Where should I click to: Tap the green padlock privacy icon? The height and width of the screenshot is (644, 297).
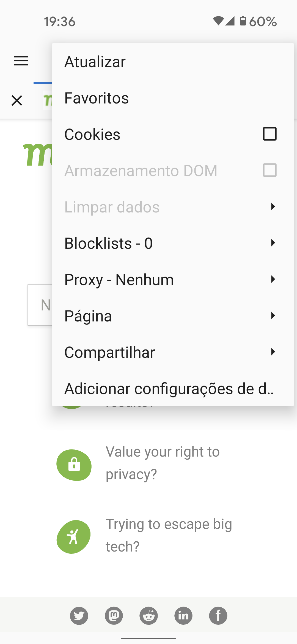point(74,465)
